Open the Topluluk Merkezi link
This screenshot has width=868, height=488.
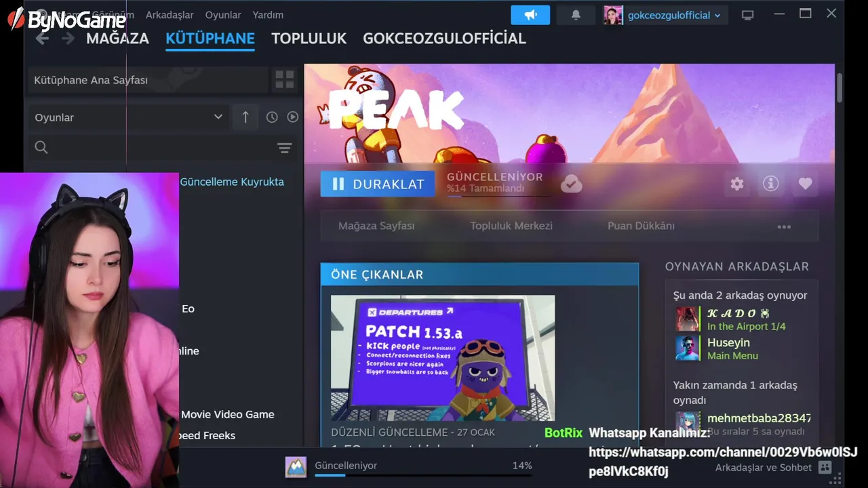[511, 226]
